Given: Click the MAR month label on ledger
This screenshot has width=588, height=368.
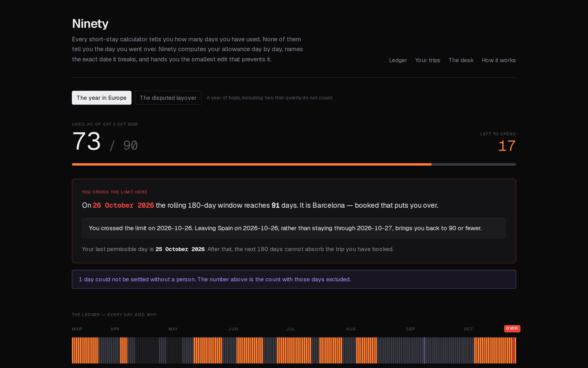Looking at the screenshot, I should pos(77,329).
